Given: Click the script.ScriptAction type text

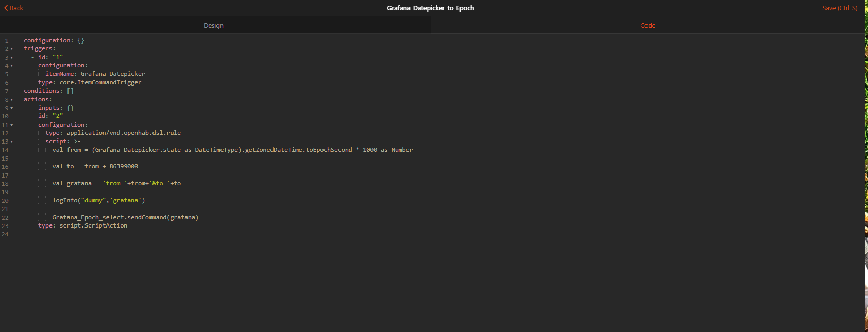Looking at the screenshot, I should click(93, 225).
